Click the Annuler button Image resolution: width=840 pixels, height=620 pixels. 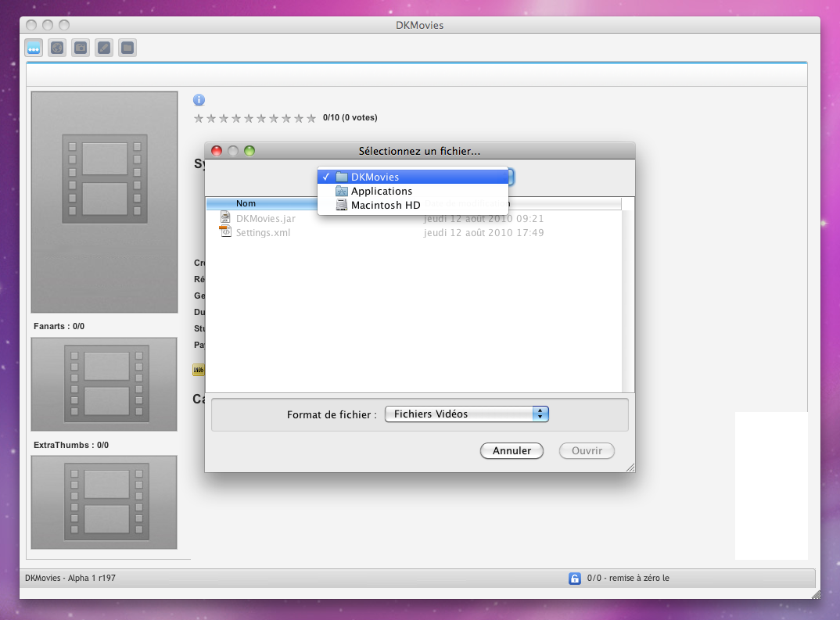[x=512, y=451]
